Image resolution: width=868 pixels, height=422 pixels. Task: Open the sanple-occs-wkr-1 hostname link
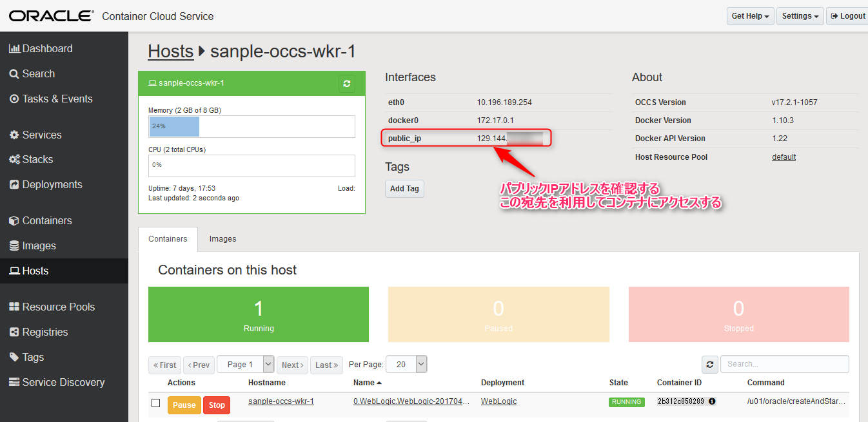(x=281, y=401)
